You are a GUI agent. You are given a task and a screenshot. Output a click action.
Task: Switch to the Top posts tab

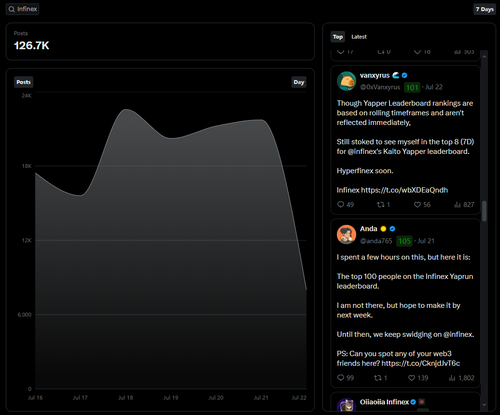338,37
